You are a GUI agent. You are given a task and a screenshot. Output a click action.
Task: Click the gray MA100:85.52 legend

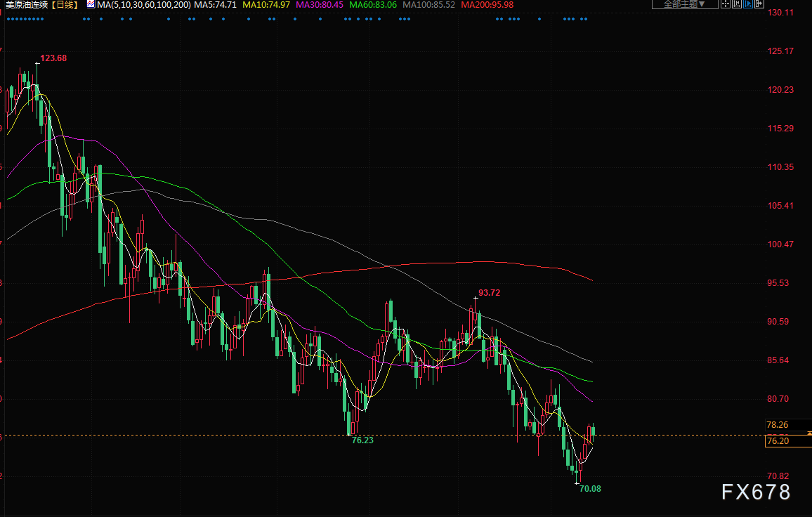pos(428,4)
